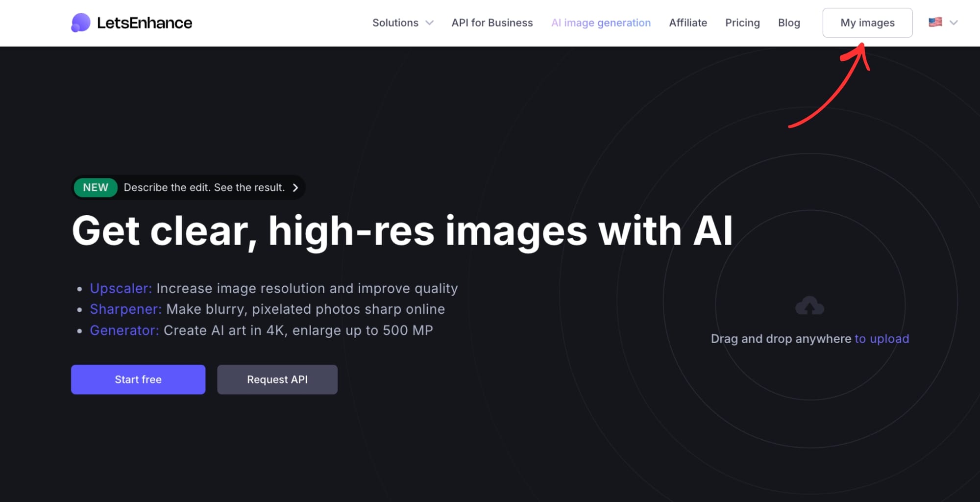Click the 'to upload' link

coord(882,338)
